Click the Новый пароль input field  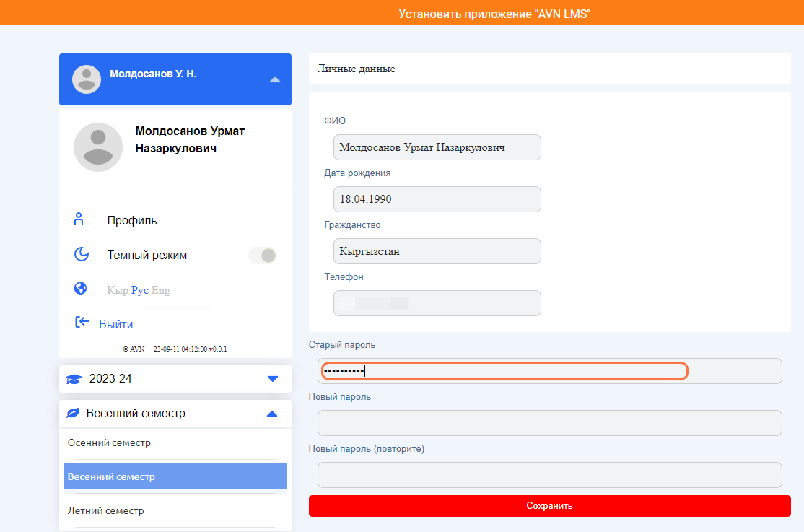point(549,423)
